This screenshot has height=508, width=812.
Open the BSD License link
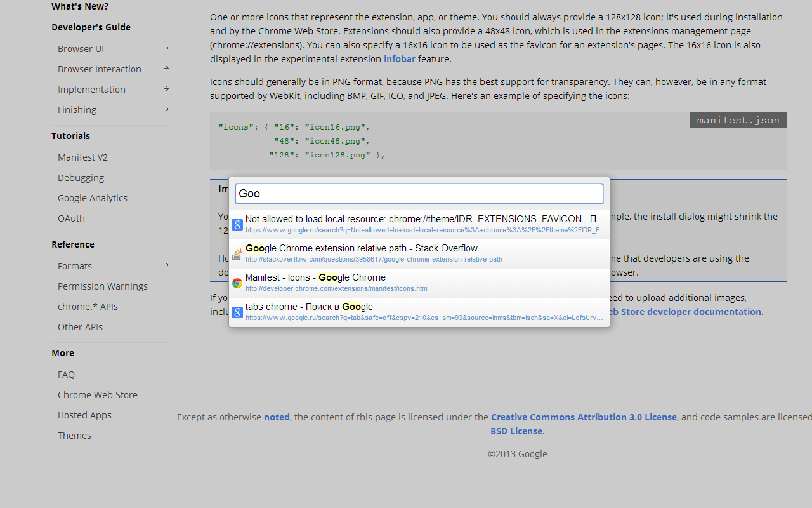(x=516, y=431)
